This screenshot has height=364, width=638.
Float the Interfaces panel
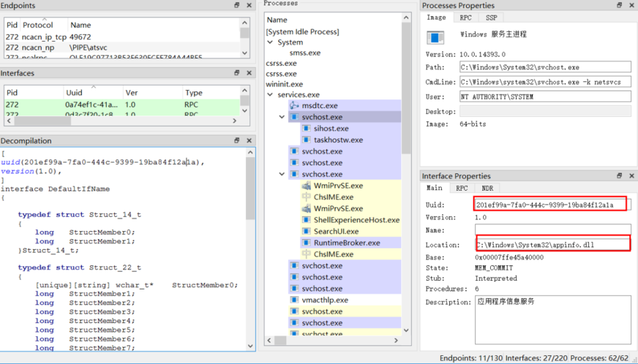[x=237, y=73]
